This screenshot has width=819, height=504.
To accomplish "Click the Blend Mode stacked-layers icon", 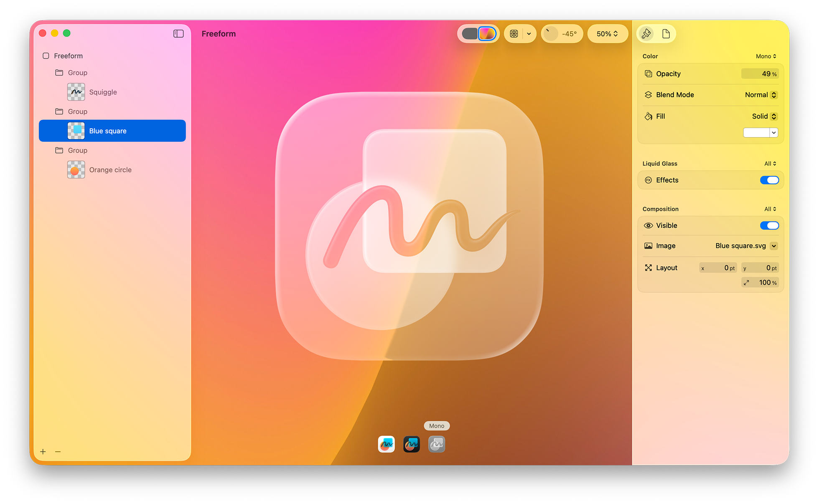I will (648, 94).
